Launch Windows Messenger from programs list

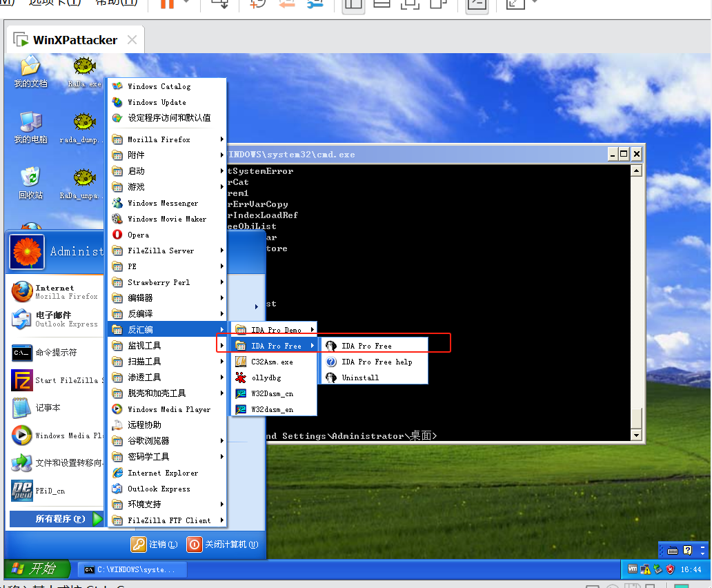pyautogui.click(x=167, y=203)
